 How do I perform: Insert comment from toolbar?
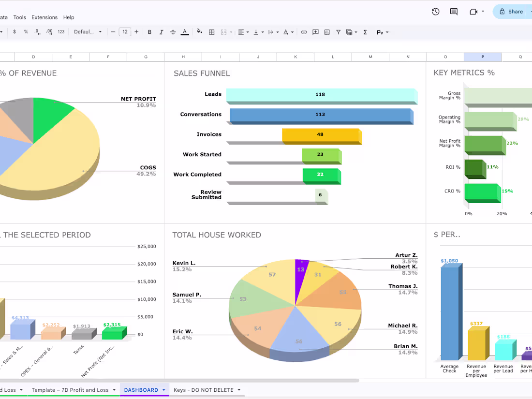(x=315, y=32)
